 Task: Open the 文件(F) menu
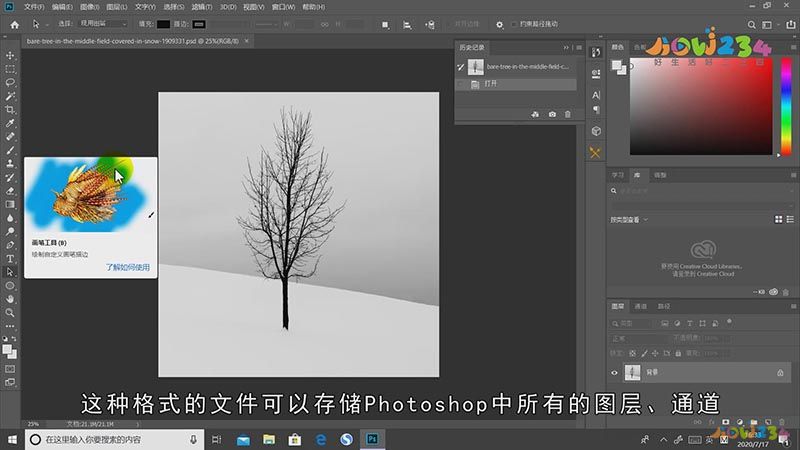tap(34, 7)
